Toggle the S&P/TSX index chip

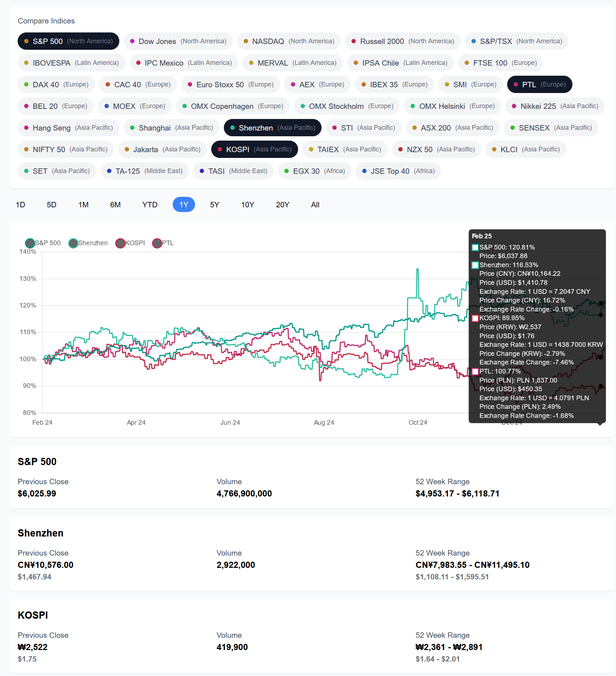517,41
